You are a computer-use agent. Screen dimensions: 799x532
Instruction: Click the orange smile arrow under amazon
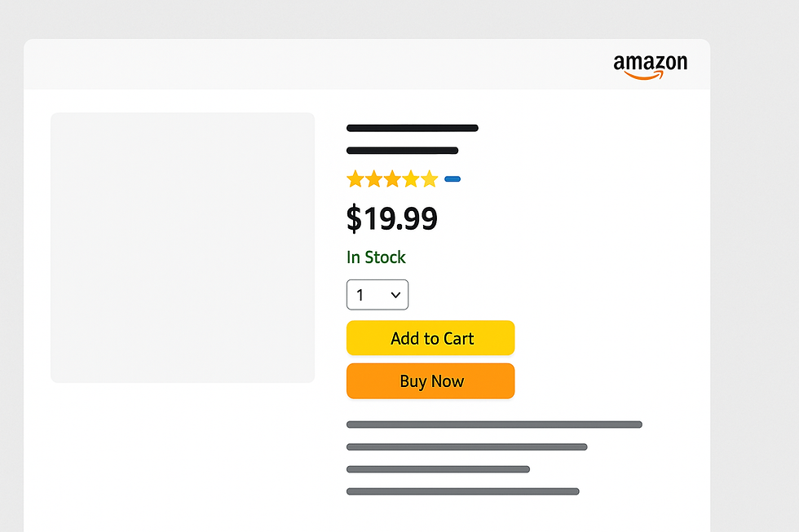point(644,75)
